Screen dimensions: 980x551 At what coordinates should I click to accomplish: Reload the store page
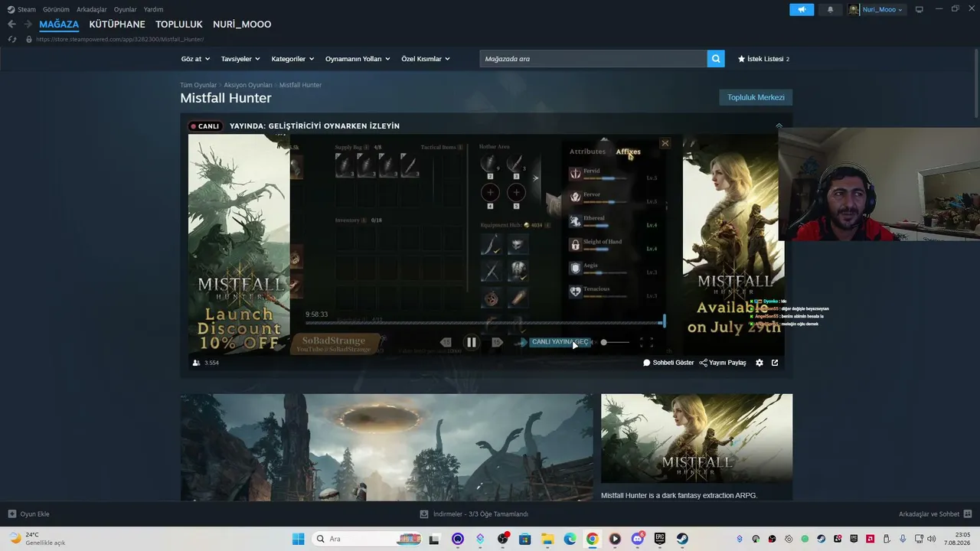[11, 39]
